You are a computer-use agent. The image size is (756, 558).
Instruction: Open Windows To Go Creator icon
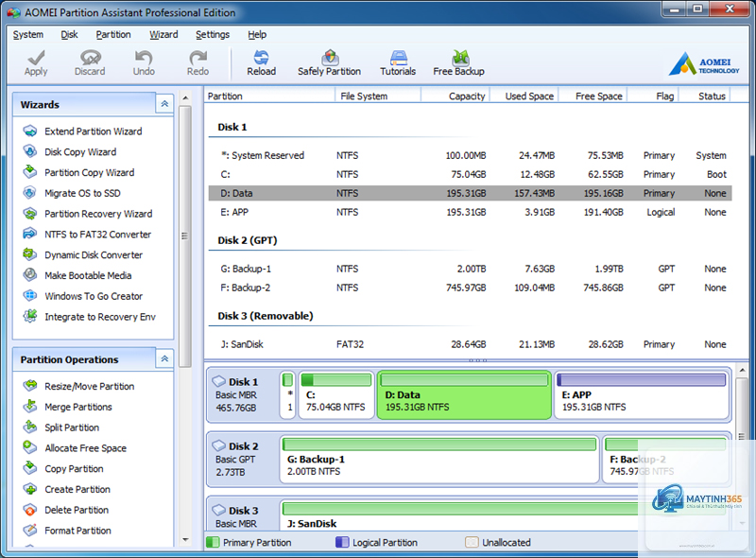pyautogui.click(x=30, y=295)
